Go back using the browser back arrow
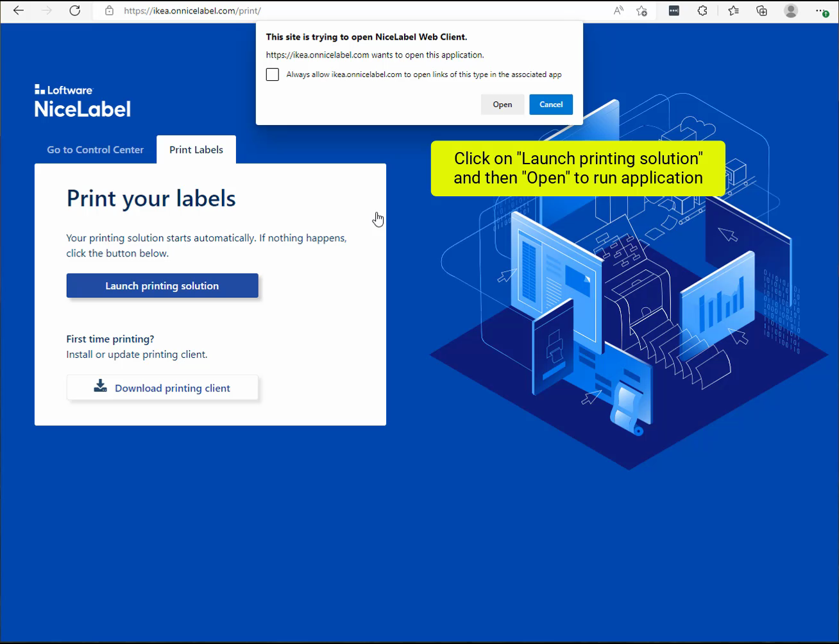Image resolution: width=839 pixels, height=644 pixels. [x=19, y=10]
